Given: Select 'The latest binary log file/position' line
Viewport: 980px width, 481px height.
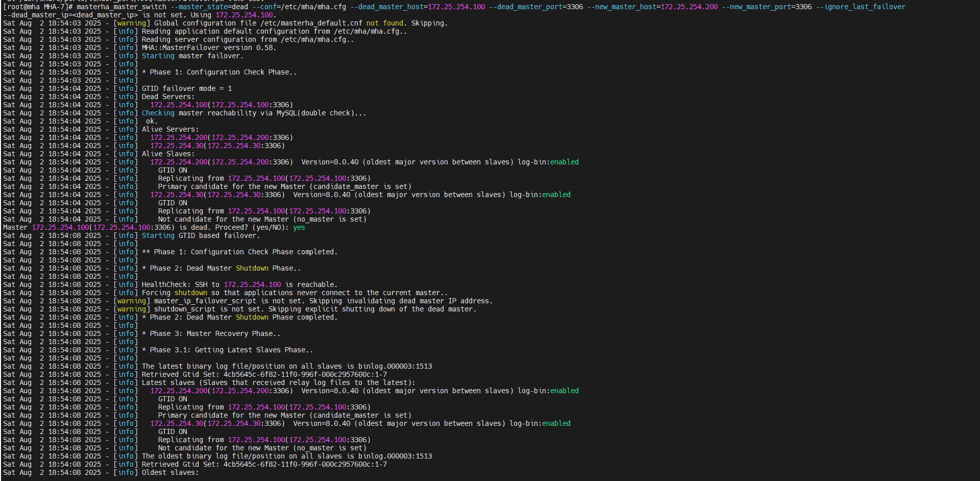Looking at the screenshot, I should [x=287, y=366].
